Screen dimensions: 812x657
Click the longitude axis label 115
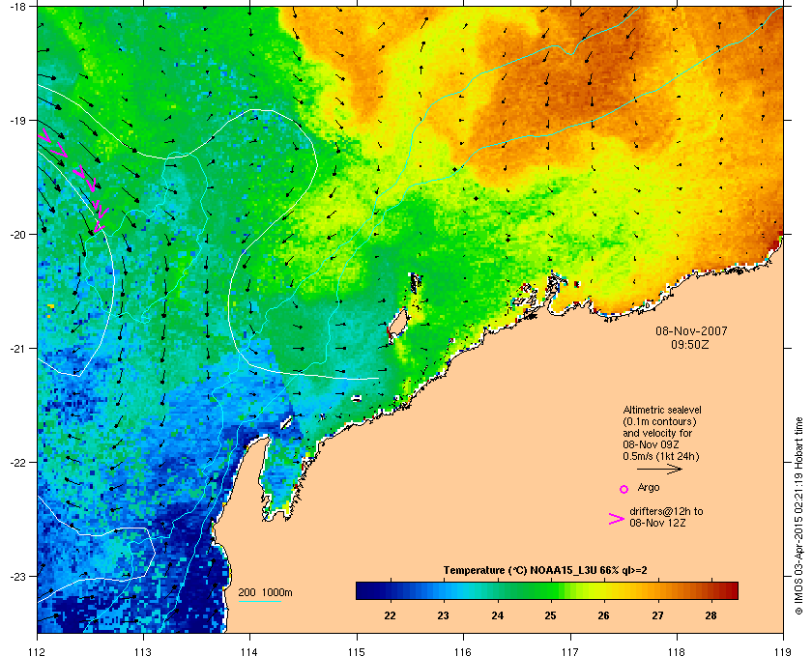click(357, 652)
